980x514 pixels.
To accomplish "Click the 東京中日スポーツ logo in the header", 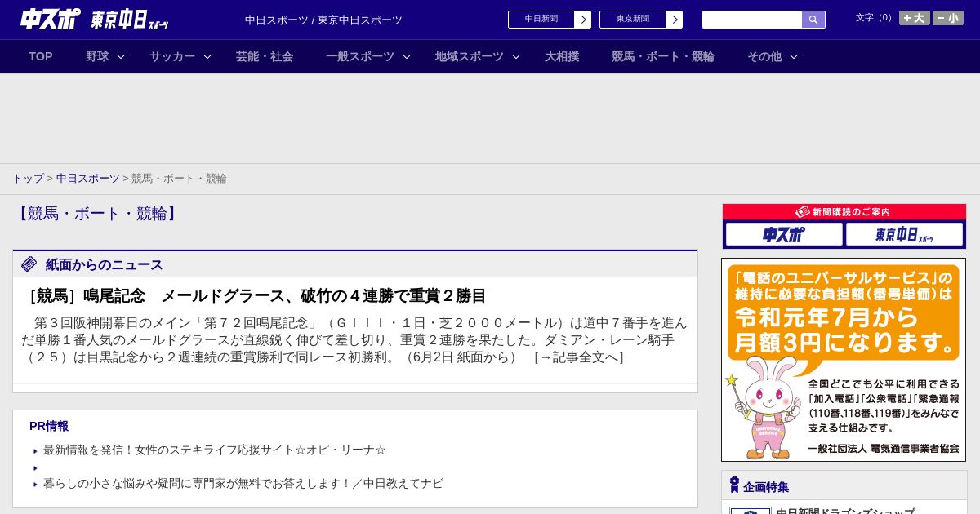I will pyautogui.click(x=129, y=20).
